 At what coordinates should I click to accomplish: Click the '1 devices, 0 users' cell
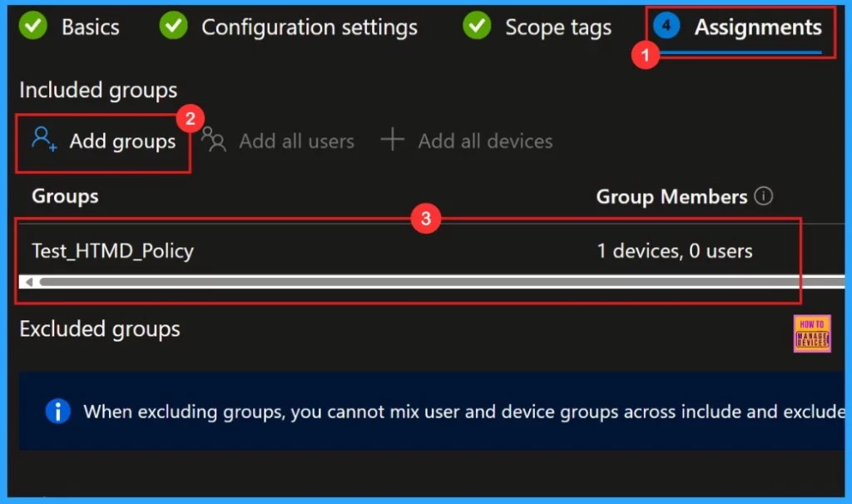(x=674, y=251)
